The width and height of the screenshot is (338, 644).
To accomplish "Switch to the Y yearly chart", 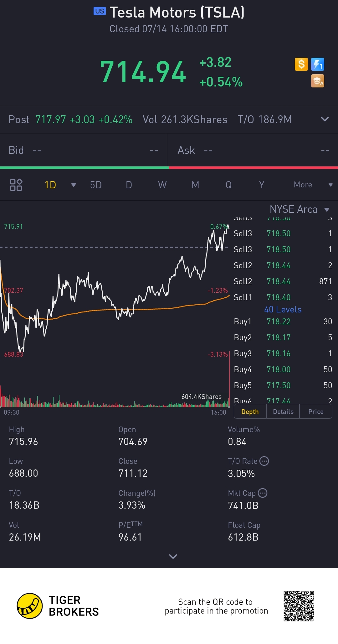I will (x=262, y=185).
